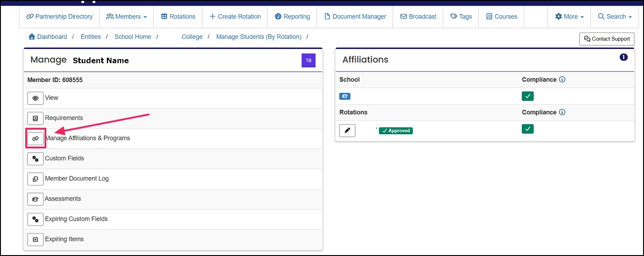Click the Member Document Log copy icon
Image resolution: width=644 pixels, height=256 pixels.
tap(35, 179)
